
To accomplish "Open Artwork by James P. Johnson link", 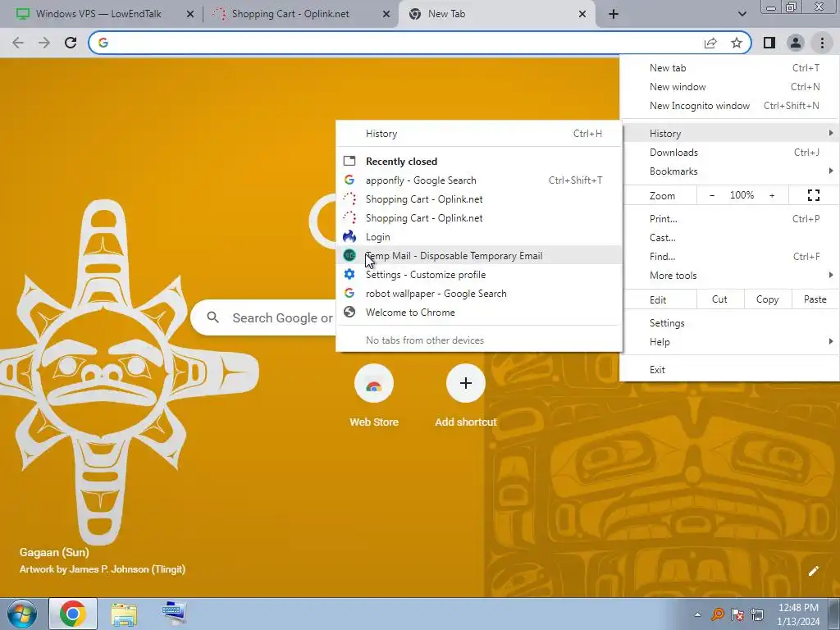I will click(x=103, y=569).
